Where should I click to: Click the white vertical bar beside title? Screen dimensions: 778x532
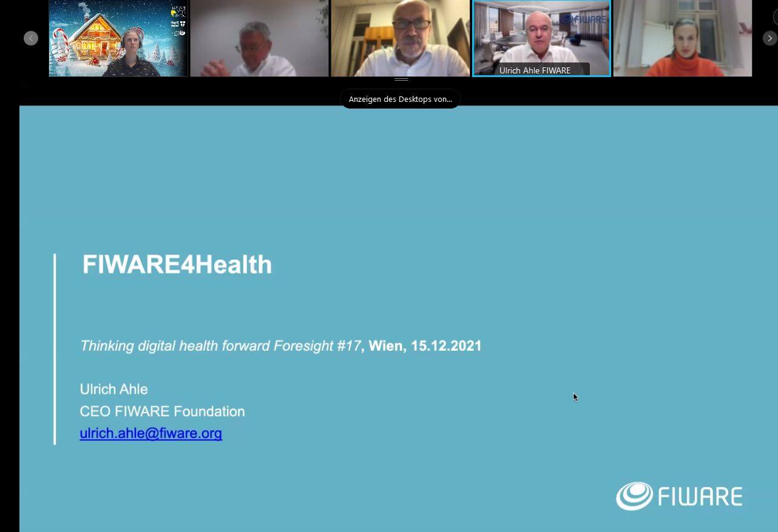point(55,349)
